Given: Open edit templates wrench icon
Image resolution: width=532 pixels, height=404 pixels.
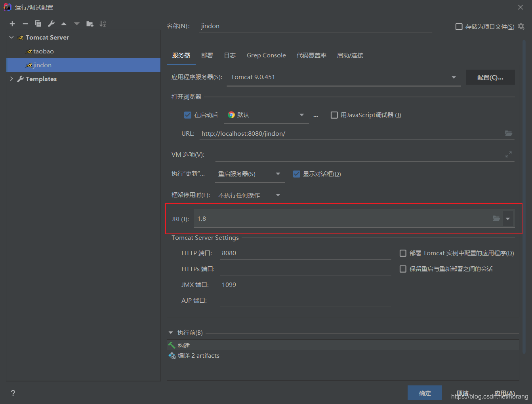Looking at the screenshot, I should tap(51, 24).
